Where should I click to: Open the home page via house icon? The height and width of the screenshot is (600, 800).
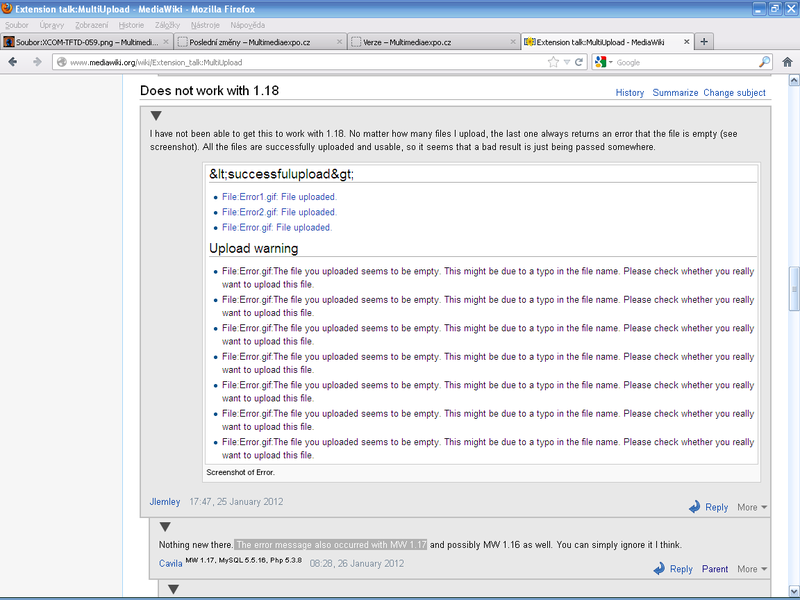coord(787,62)
